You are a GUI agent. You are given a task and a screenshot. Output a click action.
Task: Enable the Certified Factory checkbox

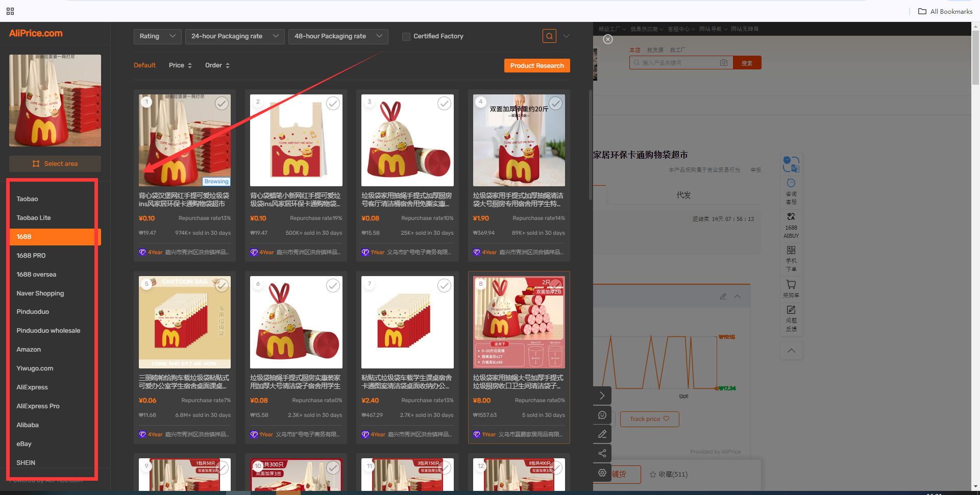(406, 37)
